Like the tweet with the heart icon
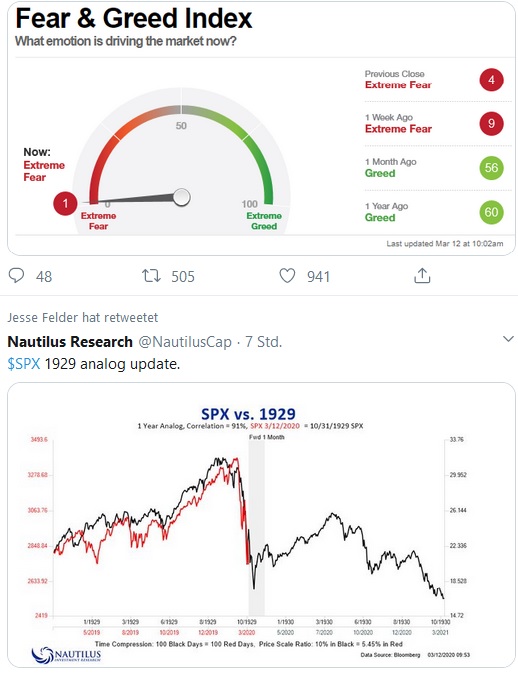The width and height of the screenshot is (518, 676). tap(287, 275)
